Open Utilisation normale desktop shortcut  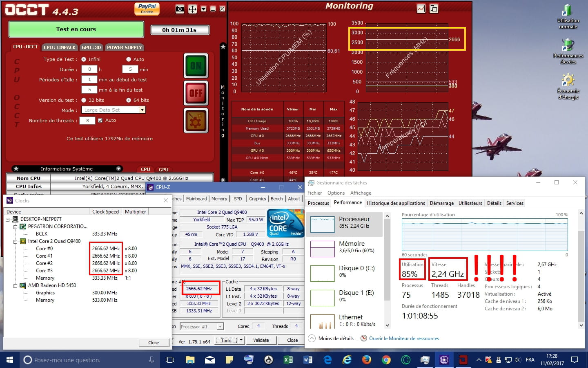[568, 16]
